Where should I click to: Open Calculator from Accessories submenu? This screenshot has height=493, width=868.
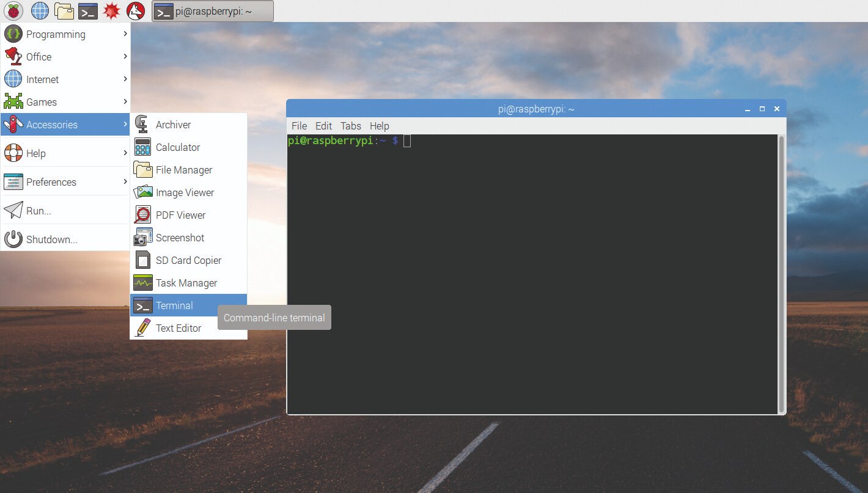coord(177,147)
